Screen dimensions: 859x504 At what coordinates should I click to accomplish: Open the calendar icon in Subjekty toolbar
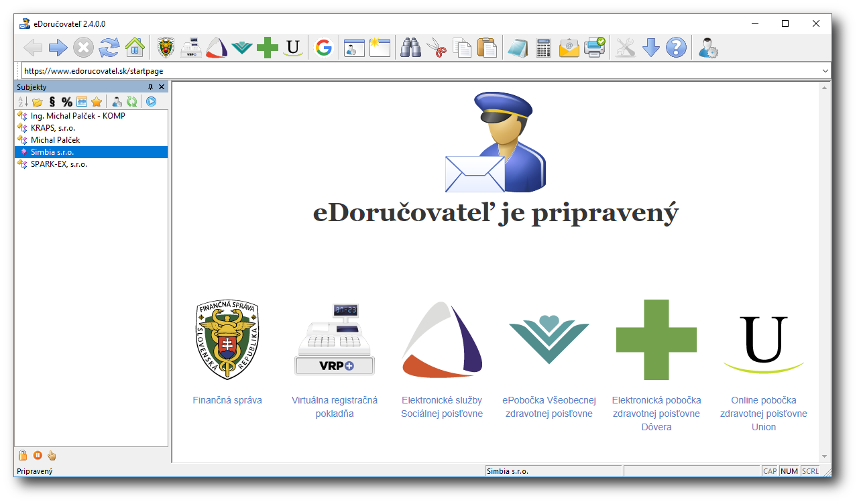click(x=81, y=102)
